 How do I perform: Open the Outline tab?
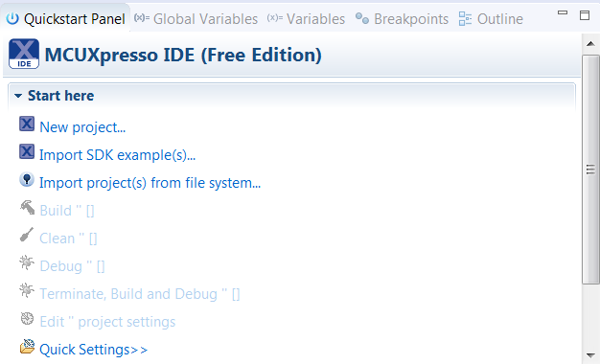pos(491,19)
